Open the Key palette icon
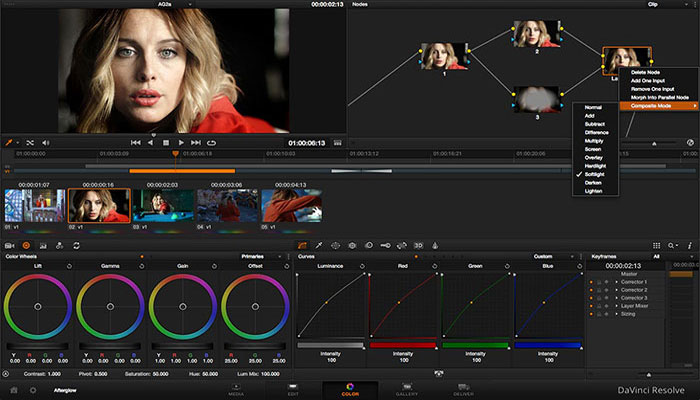 385,246
